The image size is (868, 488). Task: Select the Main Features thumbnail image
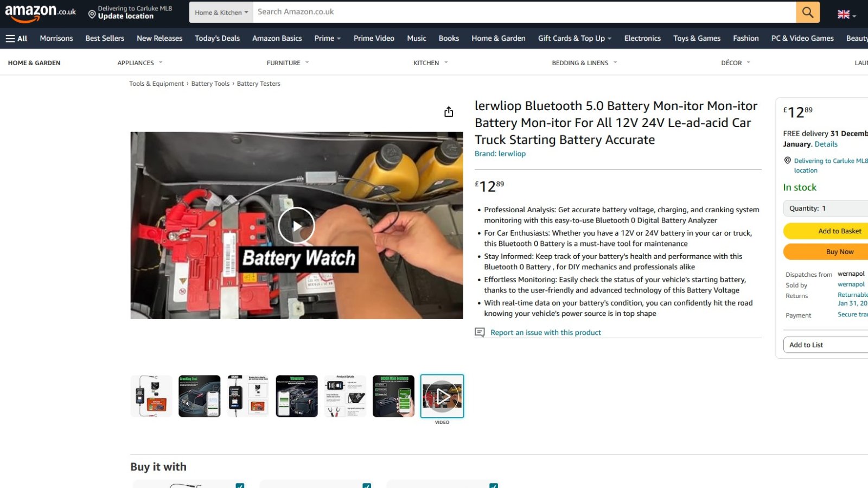[393, 396]
